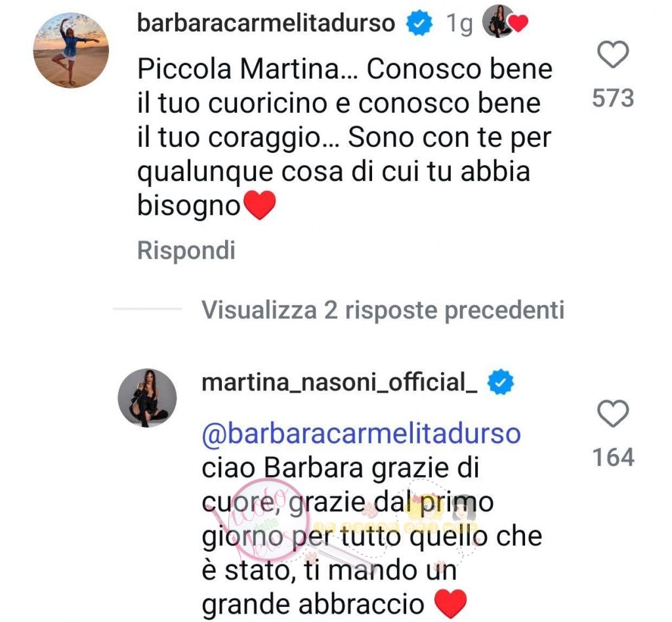Click the red heart emoji after 'bisogno'
This screenshot has width=672, height=622.
[x=260, y=205]
